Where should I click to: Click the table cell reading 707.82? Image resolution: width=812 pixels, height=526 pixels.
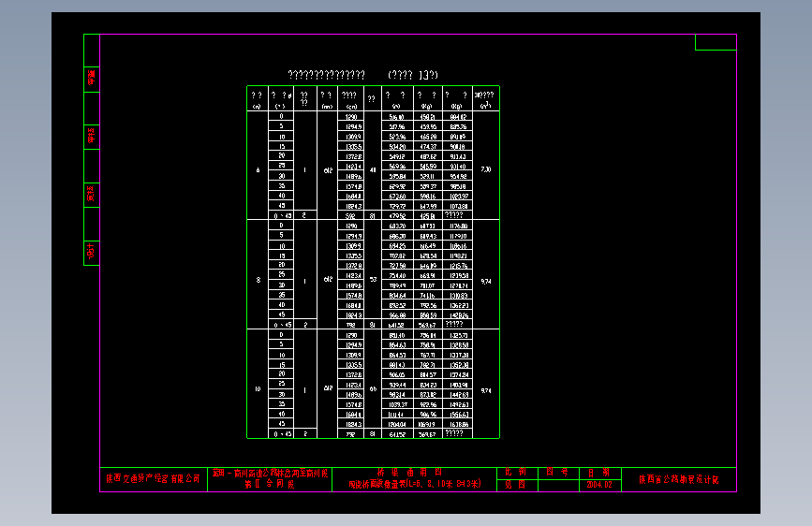[x=397, y=256]
